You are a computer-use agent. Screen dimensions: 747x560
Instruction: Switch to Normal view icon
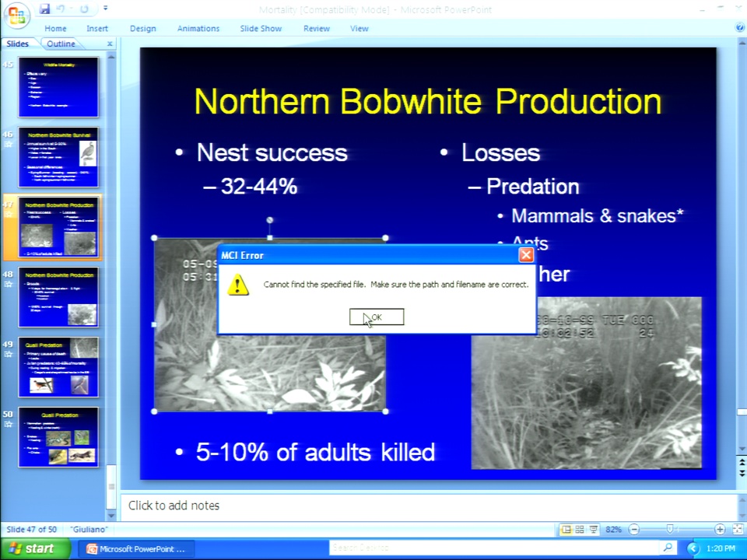(566, 529)
